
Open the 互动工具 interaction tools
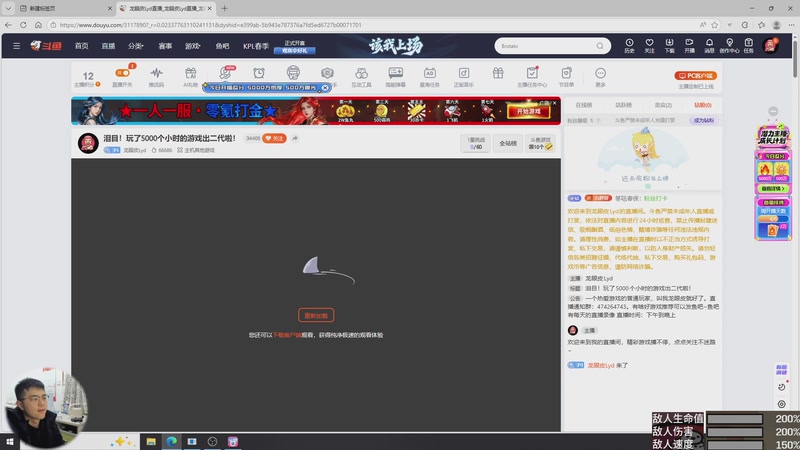(x=361, y=77)
